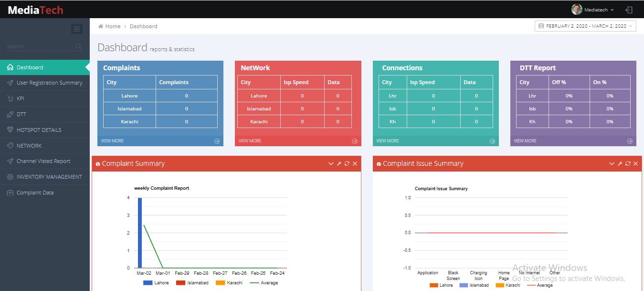Select HOTSPOT DETAILS in sidebar

pyautogui.click(x=39, y=130)
